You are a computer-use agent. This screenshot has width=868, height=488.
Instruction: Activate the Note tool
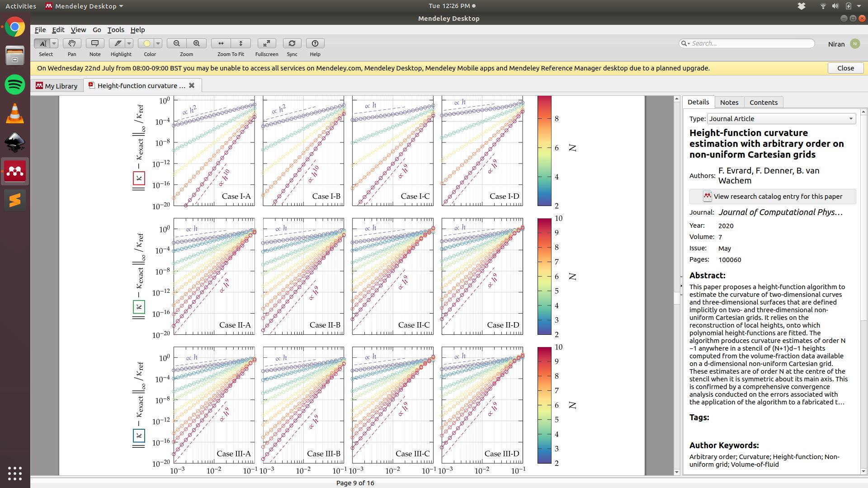point(94,43)
